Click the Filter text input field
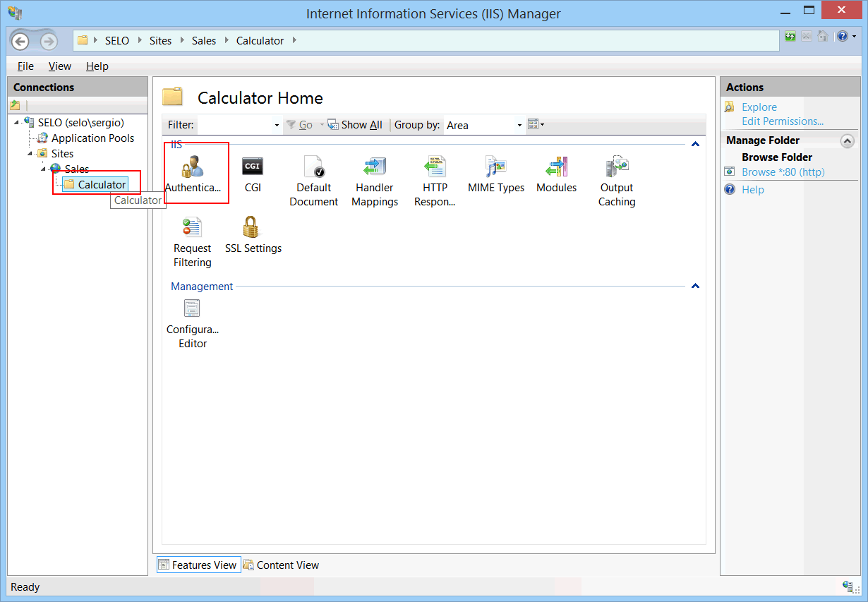The image size is (868, 602). 234,125
